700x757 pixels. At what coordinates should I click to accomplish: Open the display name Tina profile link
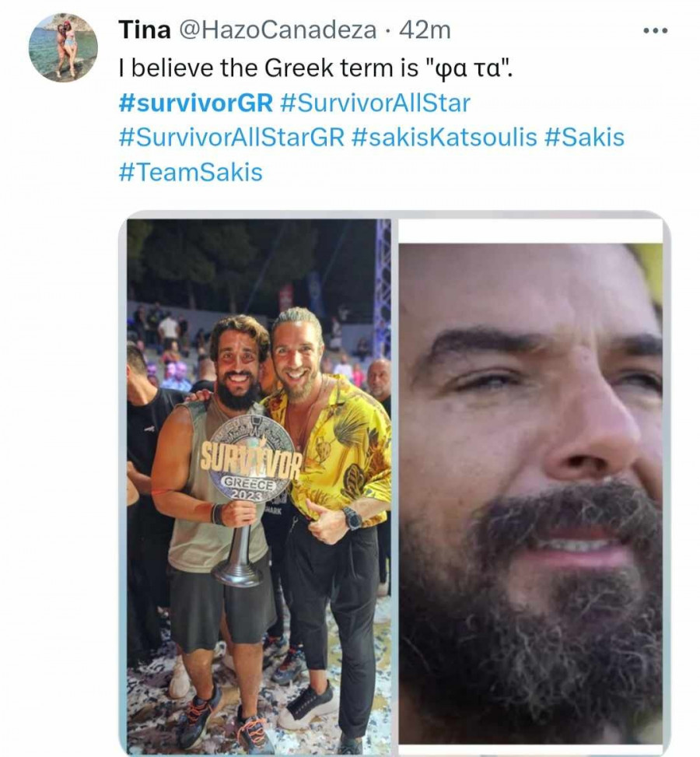pyautogui.click(x=145, y=30)
